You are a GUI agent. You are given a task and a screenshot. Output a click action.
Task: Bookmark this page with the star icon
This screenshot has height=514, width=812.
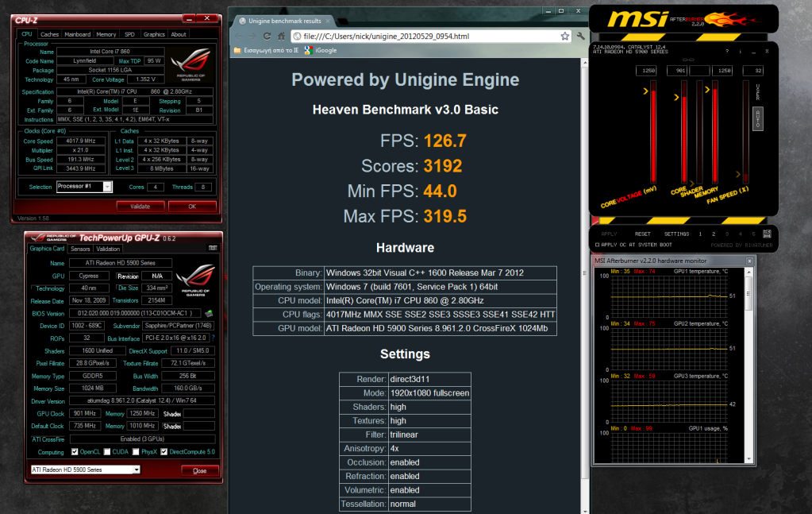[x=564, y=37]
